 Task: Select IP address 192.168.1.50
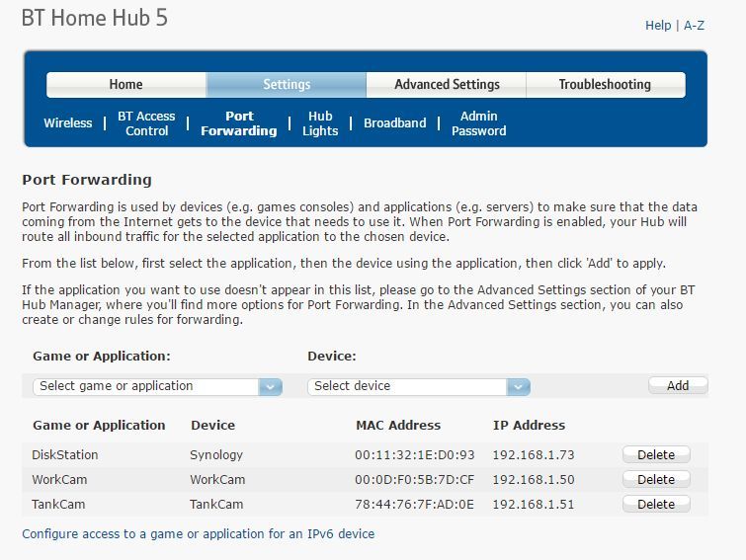(534, 480)
